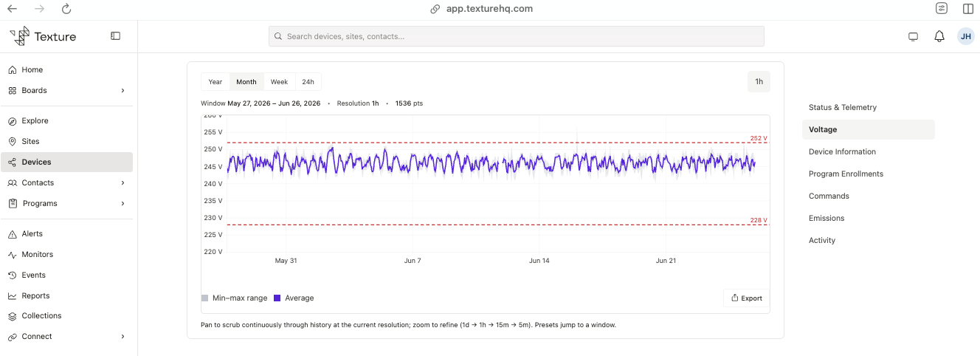The height and width of the screenshot is (356, 980).
Task: Click the Collections layers icon
Action: 13,316
